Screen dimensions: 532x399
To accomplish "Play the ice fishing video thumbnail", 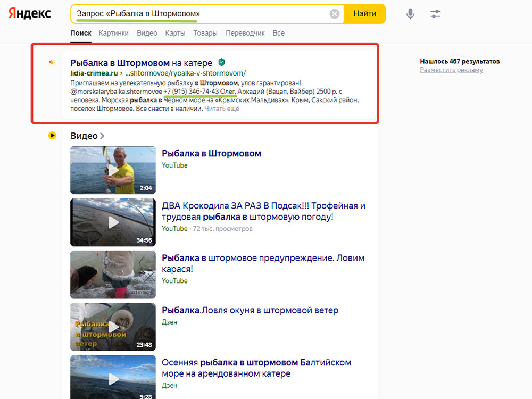I will tap(113, 275).
